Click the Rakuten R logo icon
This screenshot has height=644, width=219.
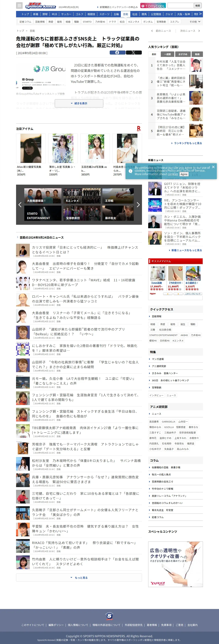pos(139,128)
